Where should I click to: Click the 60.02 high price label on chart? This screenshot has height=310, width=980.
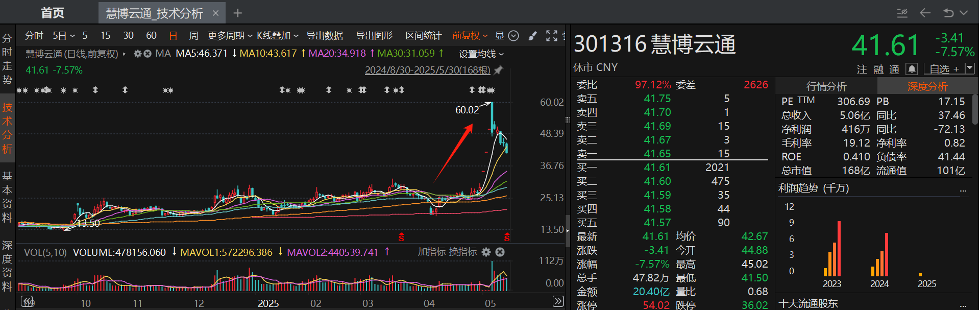point(467,110)
